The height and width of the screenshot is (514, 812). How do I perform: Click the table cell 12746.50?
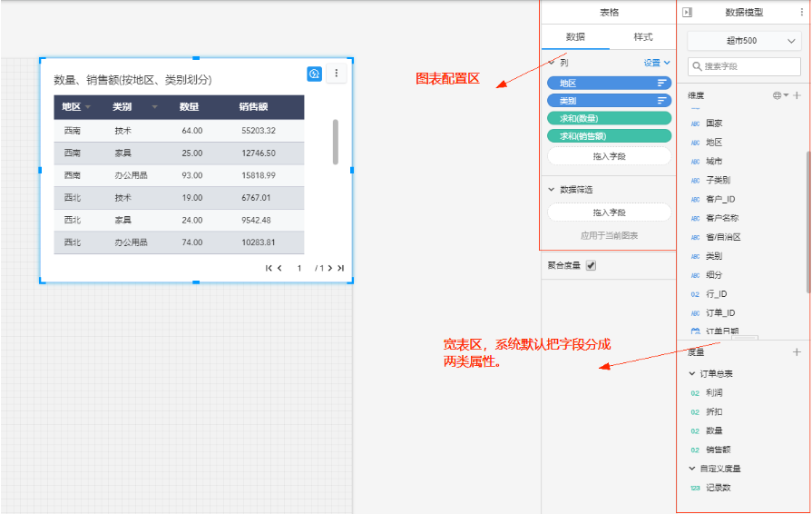(x=259, y=153)
